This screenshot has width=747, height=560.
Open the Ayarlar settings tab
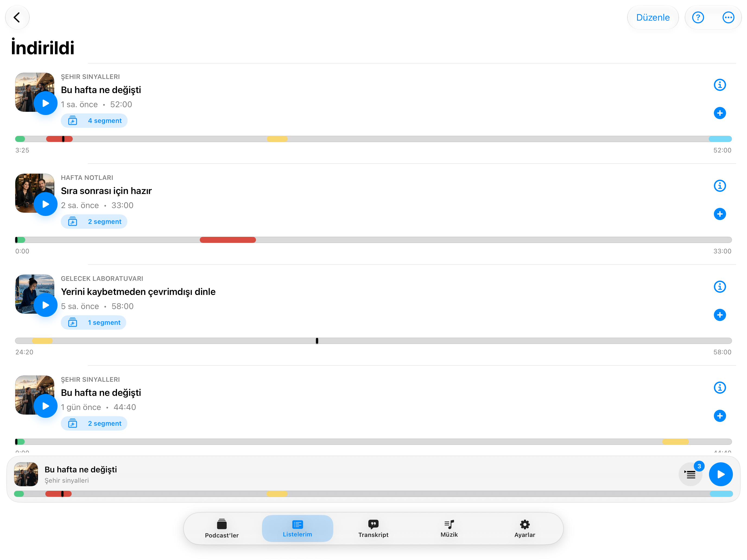tap(524, 529)
